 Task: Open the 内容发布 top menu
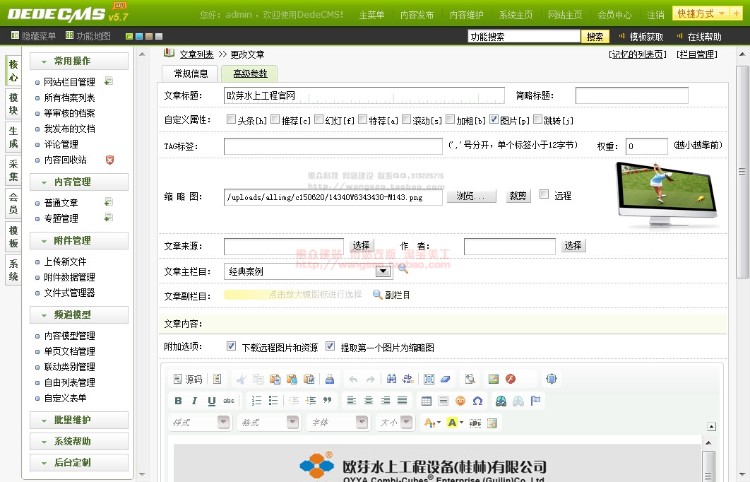(417, 15)
